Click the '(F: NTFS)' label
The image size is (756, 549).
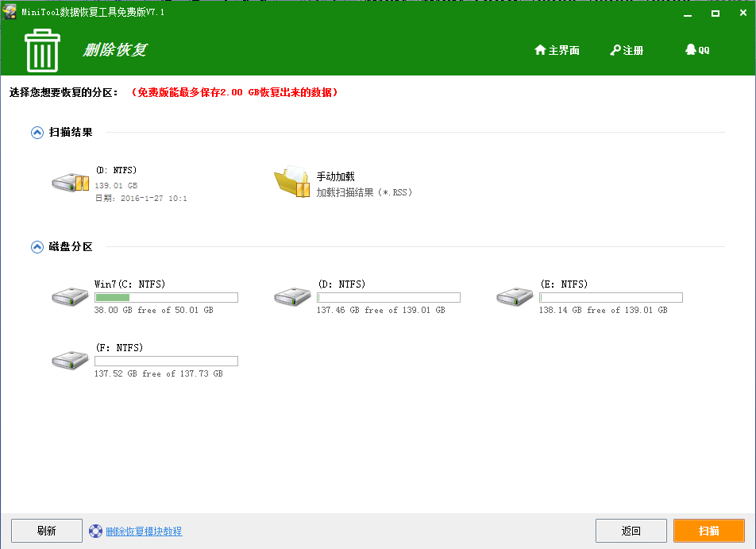(119, 348)
